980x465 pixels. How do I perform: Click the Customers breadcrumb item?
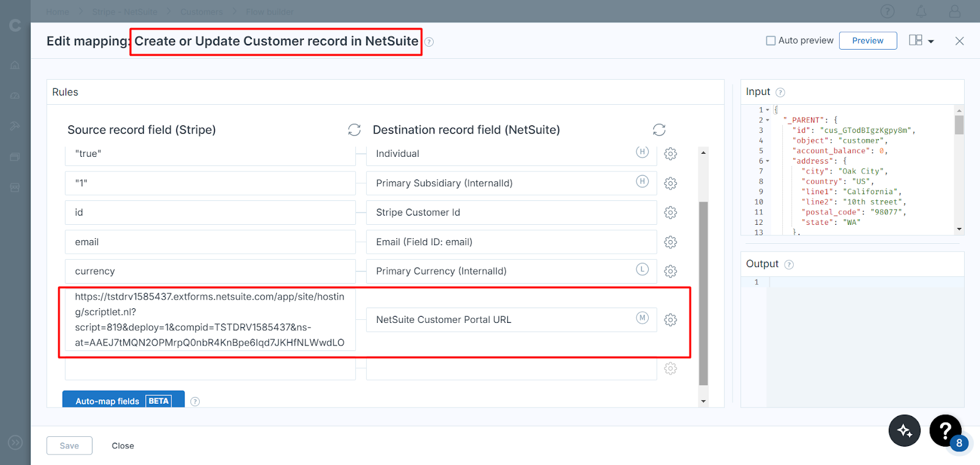click(202, 12)
